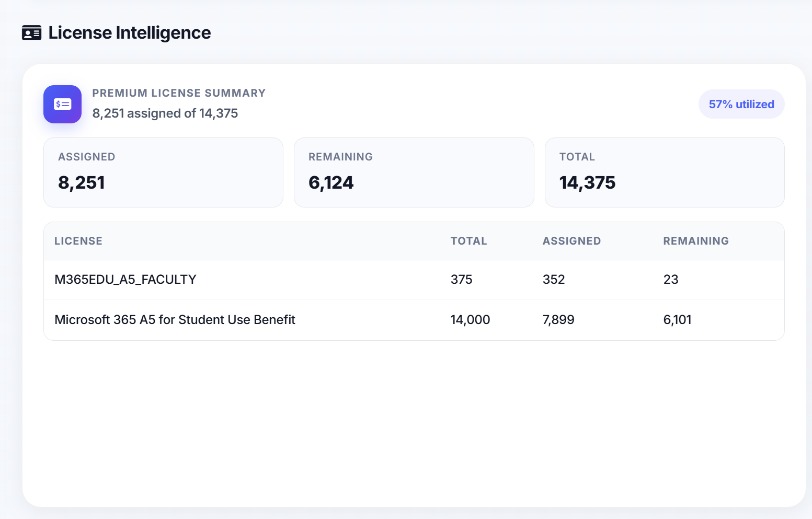
Task: Click the assigned value 352 for faculty license
Action: click(x=554, y=280)
